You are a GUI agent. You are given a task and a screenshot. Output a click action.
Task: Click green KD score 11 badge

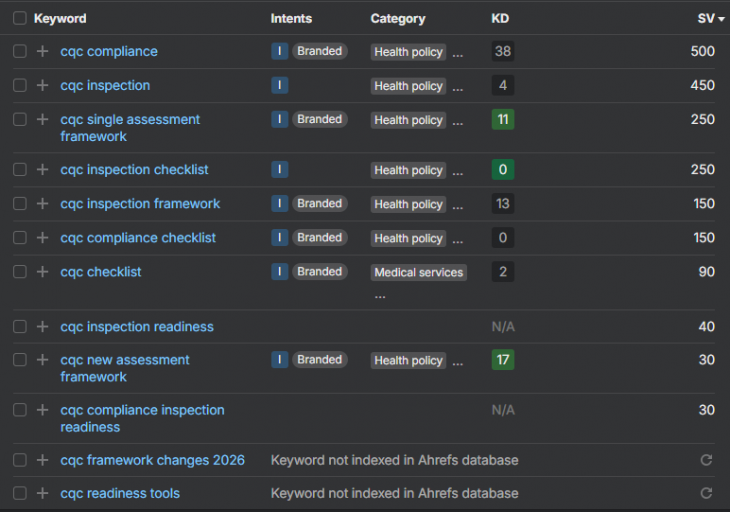(x=503, y=119)
